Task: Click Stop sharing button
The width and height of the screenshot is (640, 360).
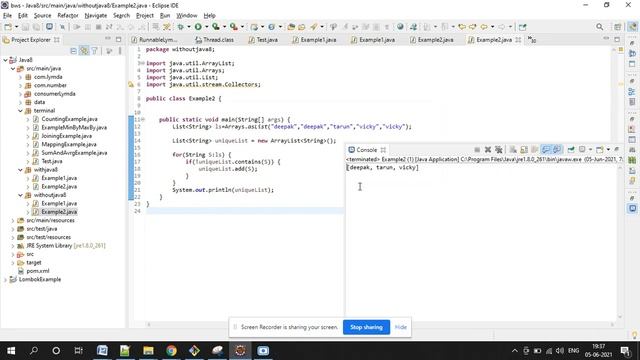Action: pyautogui.click(x=366, y=327)
